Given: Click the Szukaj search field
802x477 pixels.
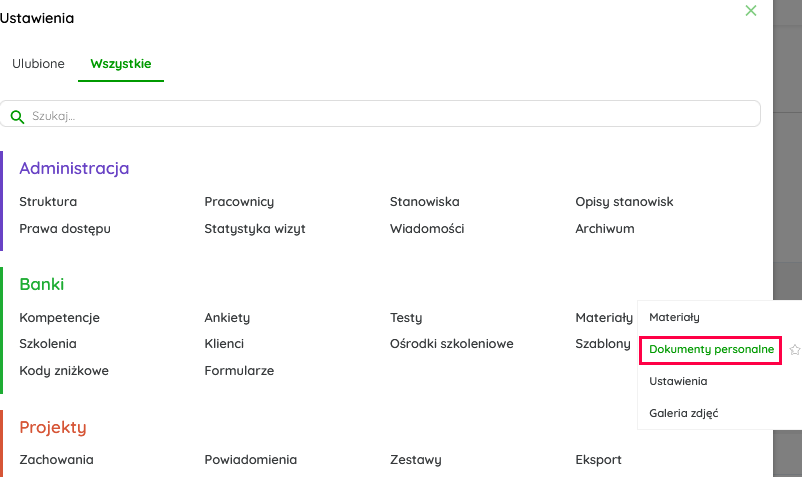Looking at the screenshot, I should coord(390,116).
